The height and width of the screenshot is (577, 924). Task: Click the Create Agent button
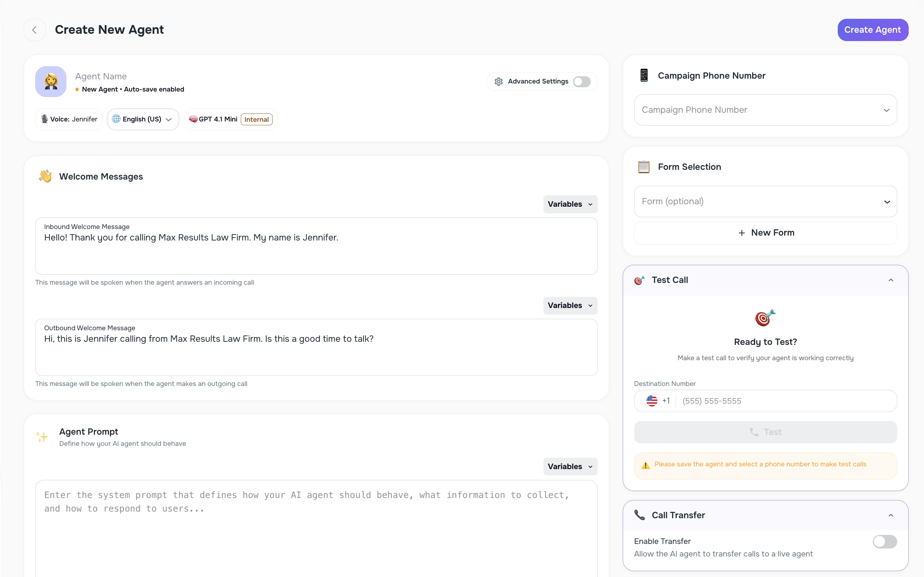pyautogui.click(x=873, y=30)
